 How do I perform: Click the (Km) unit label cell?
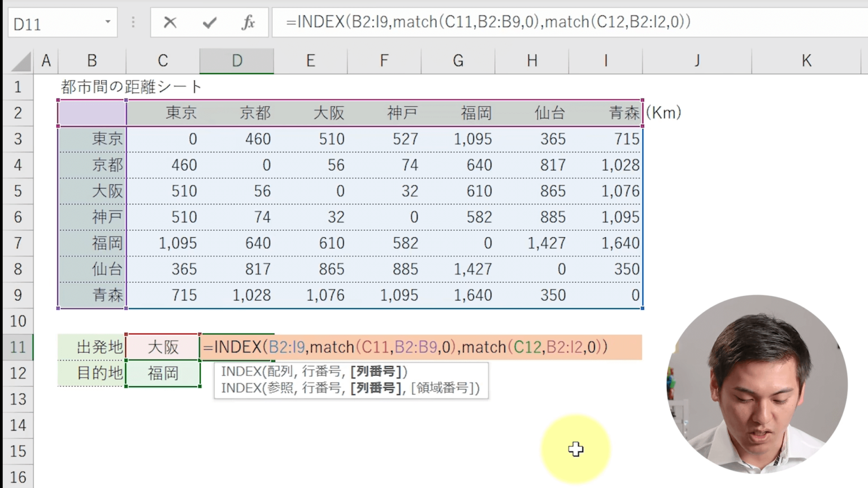663,112
